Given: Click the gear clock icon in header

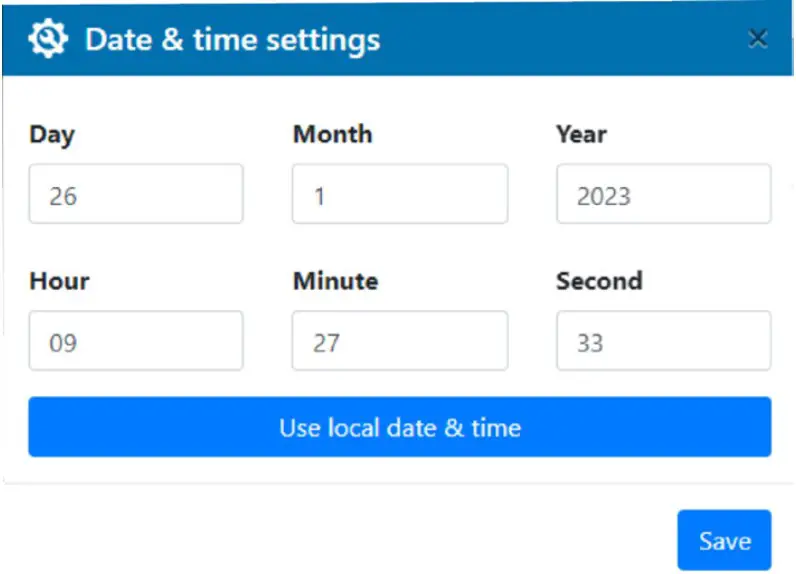Looking at the screenshot, I should (48, 39).
